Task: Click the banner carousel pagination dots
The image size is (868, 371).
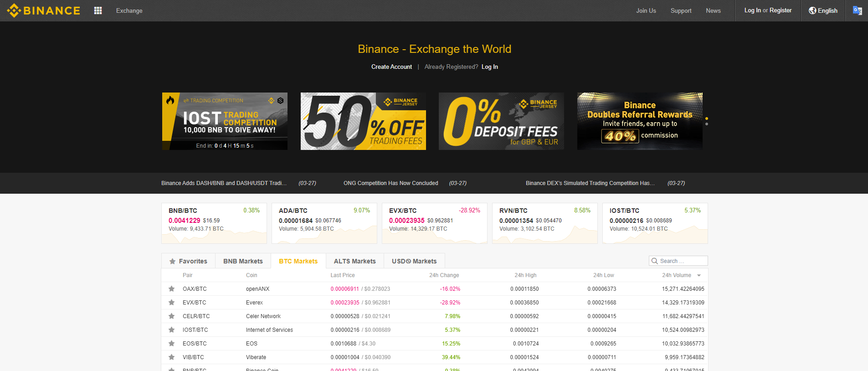Action: (x=707, y=121)
